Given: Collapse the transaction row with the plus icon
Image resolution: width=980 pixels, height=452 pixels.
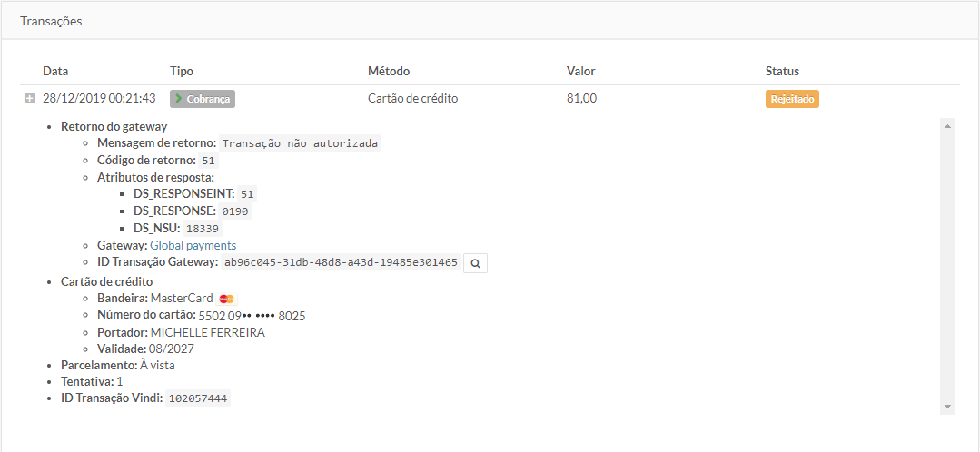Looking at the screenshot, I should (x=29, y=98).
